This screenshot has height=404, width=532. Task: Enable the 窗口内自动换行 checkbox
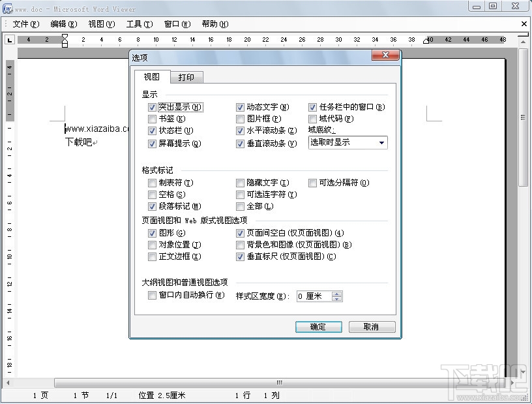click(153, 295)
